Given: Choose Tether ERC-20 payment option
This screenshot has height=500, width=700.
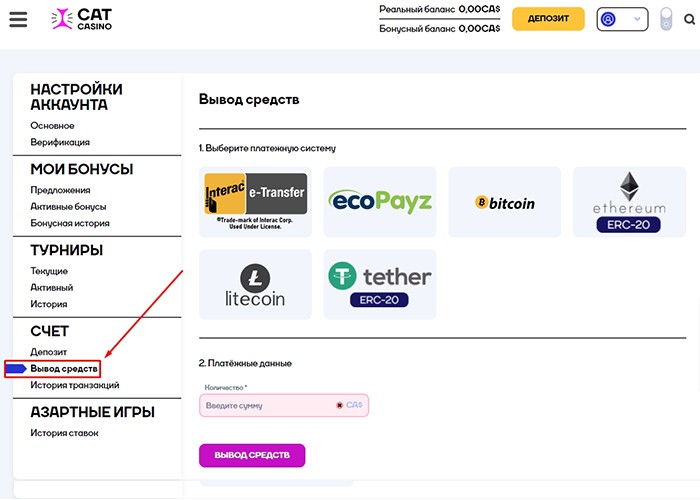Looking at the screenshot, I should point(380,284).
